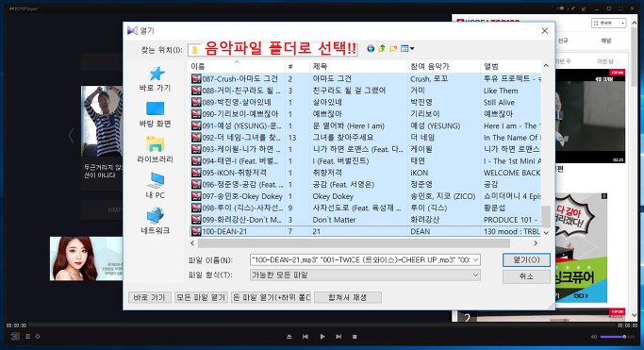Click the 취소 cancel button

[526, 276]
